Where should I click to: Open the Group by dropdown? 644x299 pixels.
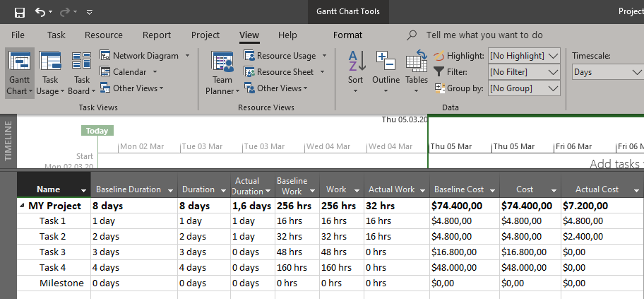coord(553,88)
